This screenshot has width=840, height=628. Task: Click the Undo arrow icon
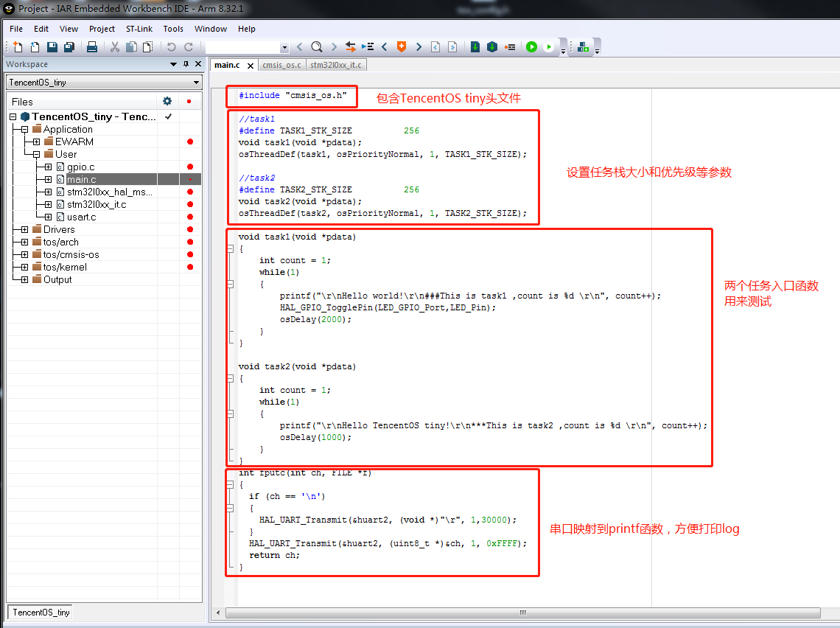[x=171, y=47]
